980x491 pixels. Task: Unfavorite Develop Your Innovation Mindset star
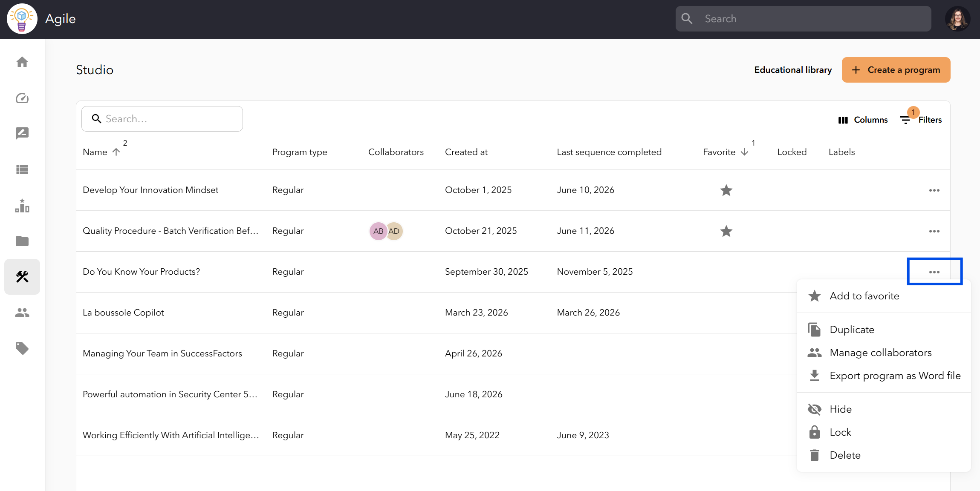tap(726, 190)
